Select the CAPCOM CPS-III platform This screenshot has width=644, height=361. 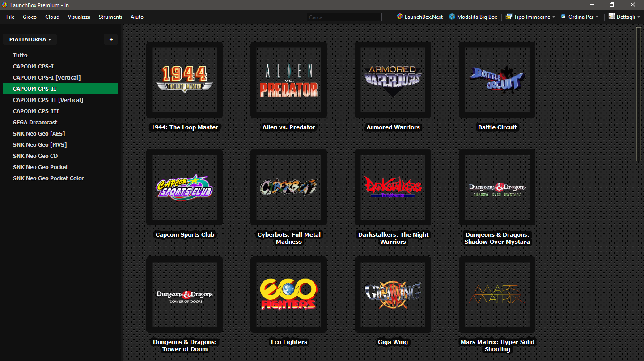[x=60, y=111]
